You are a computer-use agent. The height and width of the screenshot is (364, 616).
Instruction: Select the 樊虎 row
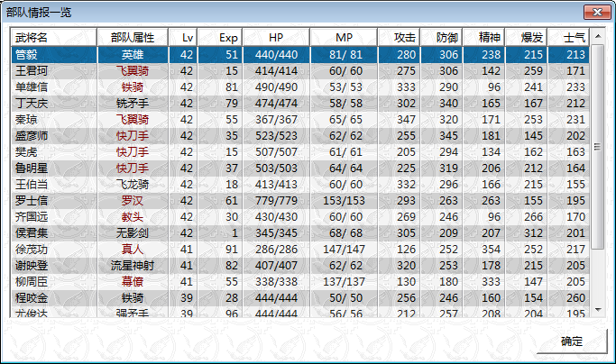click(300, 152)
